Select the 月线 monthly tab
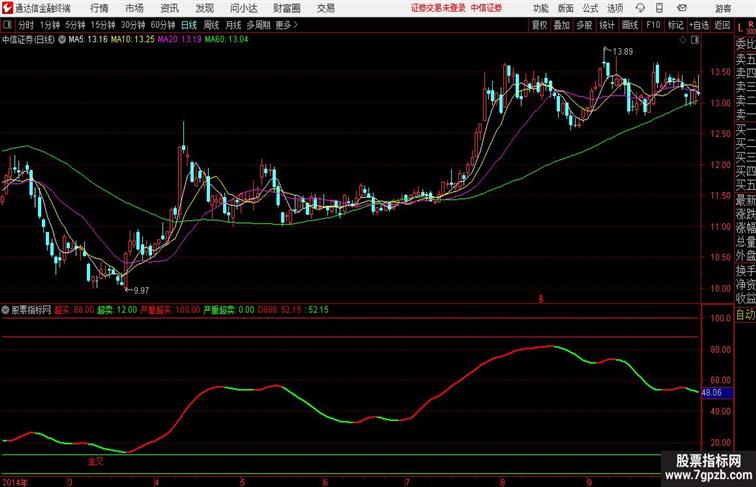The height and width of the screenshot is (487, 756). point(233,25)
